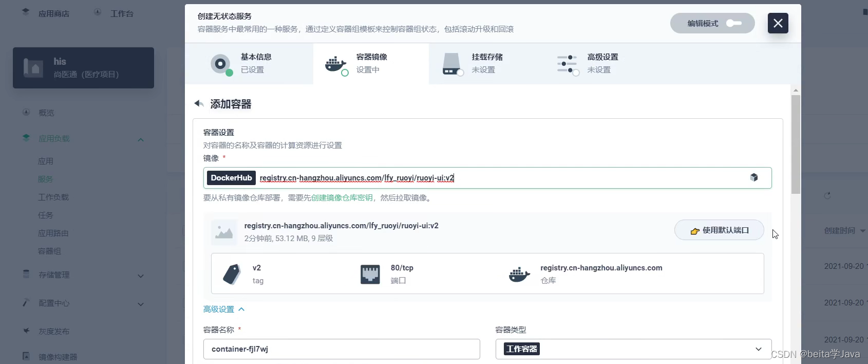Click the 镜像构建器 icon
Viewport: 868px width, 364px height.
click(26, 356)
